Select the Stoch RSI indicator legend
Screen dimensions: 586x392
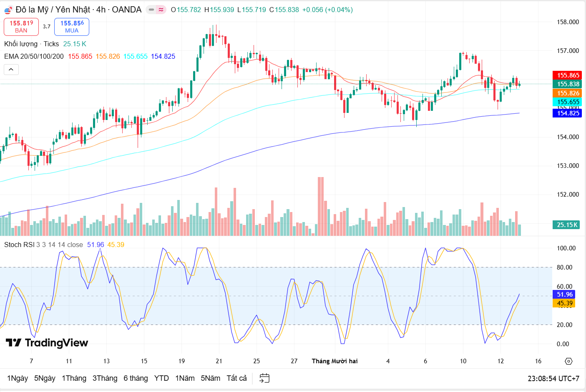[x=19, y=245]
